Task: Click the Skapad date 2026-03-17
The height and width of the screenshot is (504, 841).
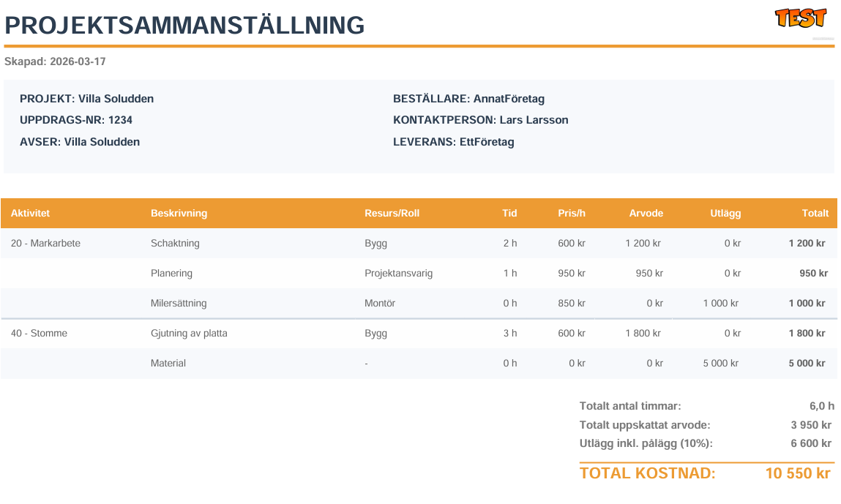Action: tap(78, 62)
